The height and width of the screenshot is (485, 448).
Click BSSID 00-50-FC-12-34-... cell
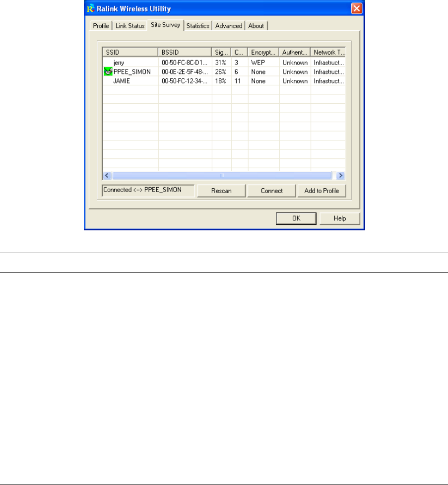[185, 81]
